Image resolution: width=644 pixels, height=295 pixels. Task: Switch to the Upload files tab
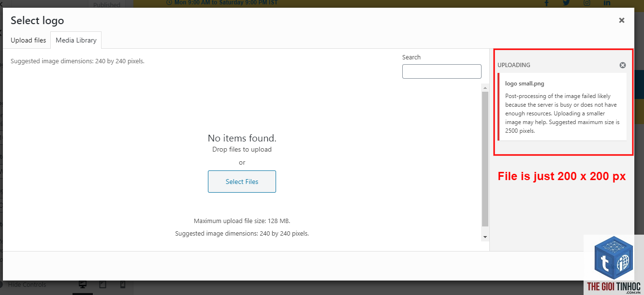pos(29,40)
